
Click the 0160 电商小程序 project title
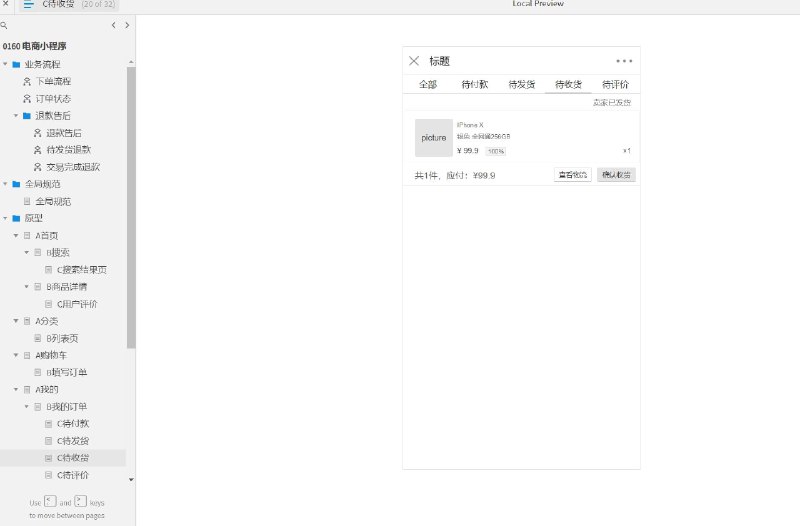(34, 46)
